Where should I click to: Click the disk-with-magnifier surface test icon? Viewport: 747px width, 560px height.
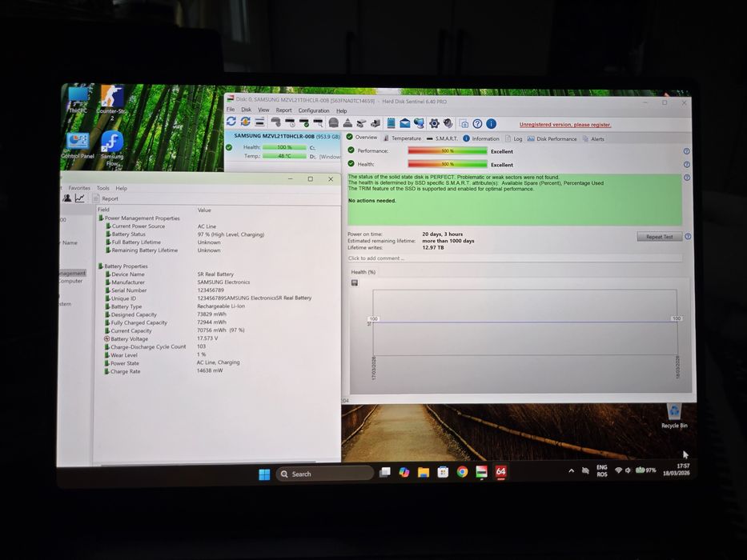point(318,123)
